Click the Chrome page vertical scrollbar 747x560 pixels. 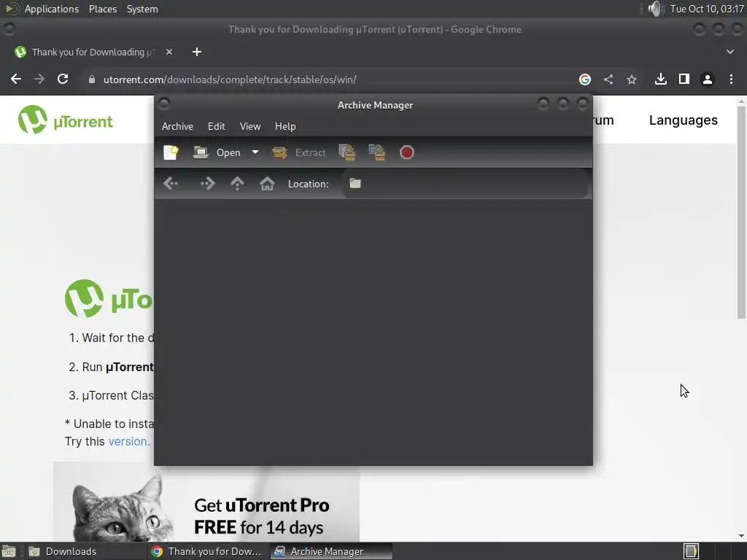(741, 212)
